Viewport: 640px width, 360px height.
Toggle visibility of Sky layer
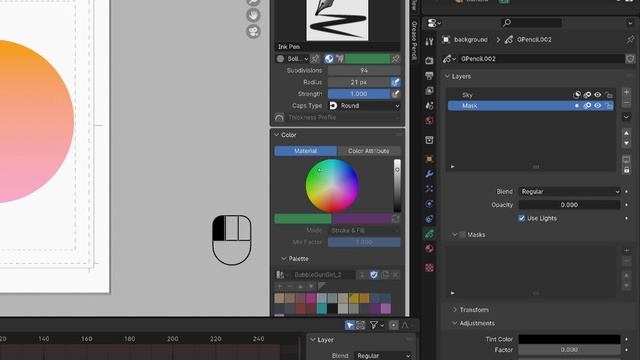coord(598,95)
